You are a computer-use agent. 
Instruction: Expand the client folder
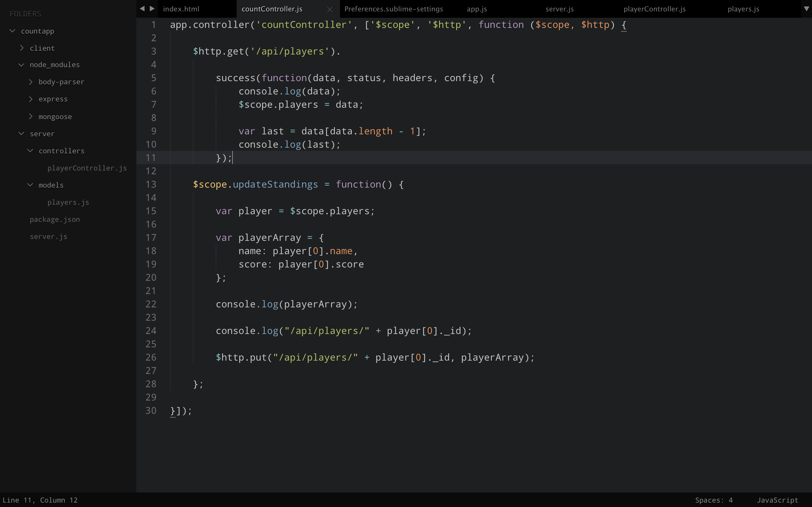tap(22, 48)
